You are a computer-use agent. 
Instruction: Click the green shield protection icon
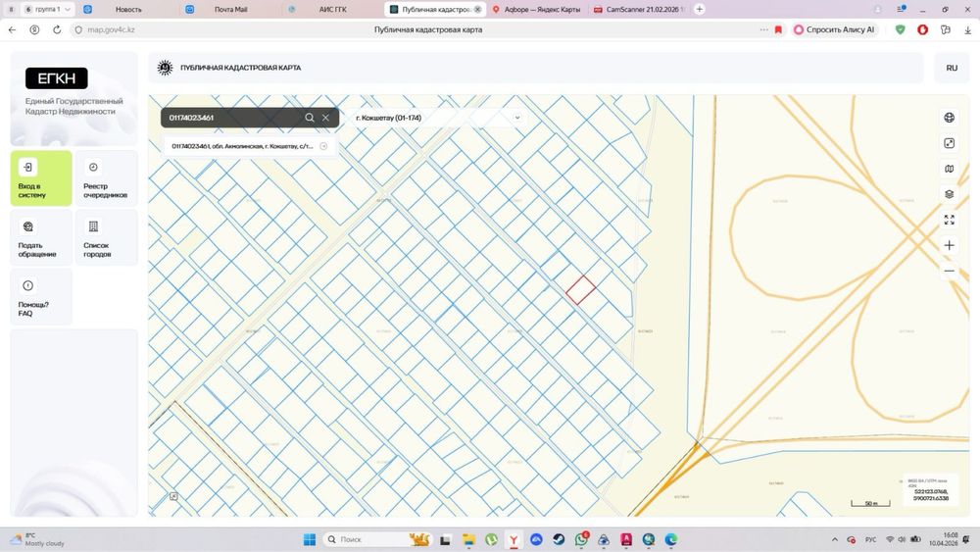click(x=900, y=29)
